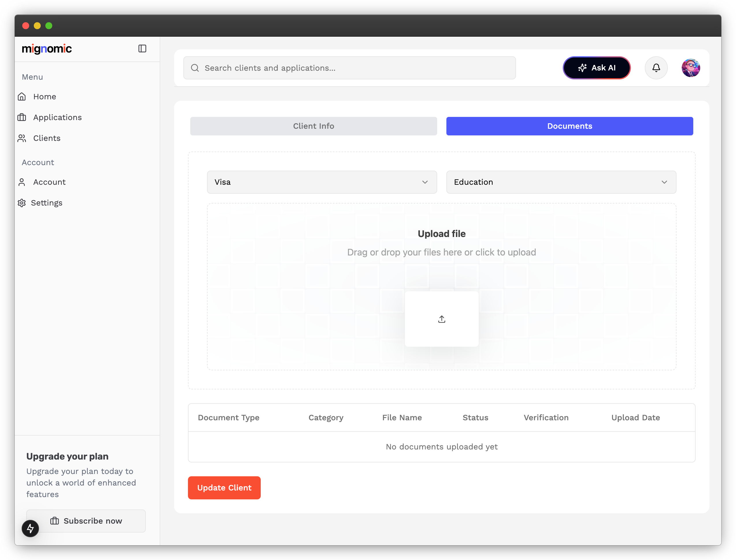Toggle the sidebar collapse button
The image size is (736, 560).
143,48
